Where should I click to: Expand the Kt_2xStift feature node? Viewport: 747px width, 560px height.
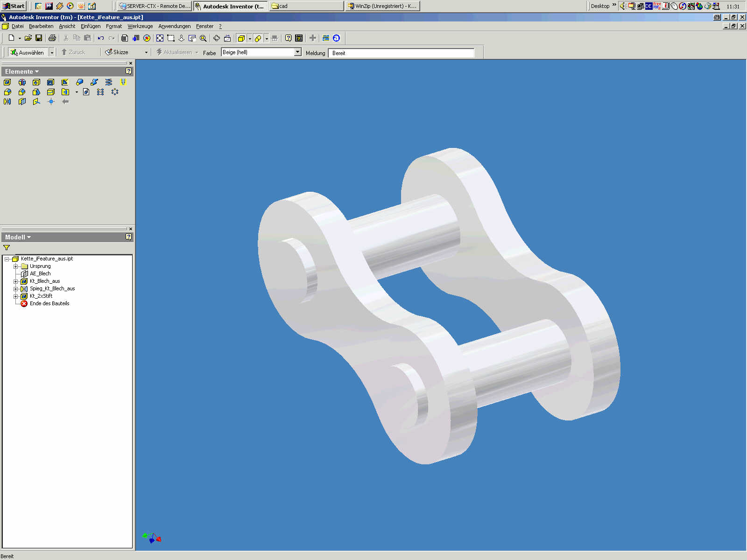click(15, 296)
